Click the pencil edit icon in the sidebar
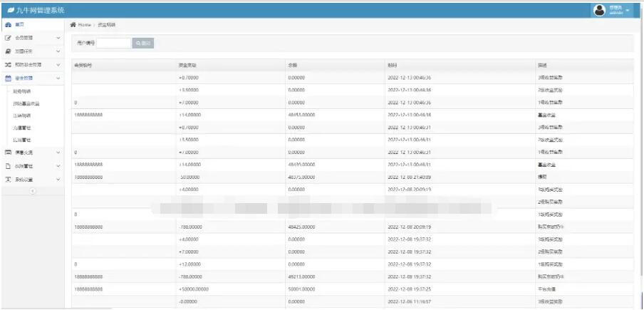644x310 pixels. (8, 38)
